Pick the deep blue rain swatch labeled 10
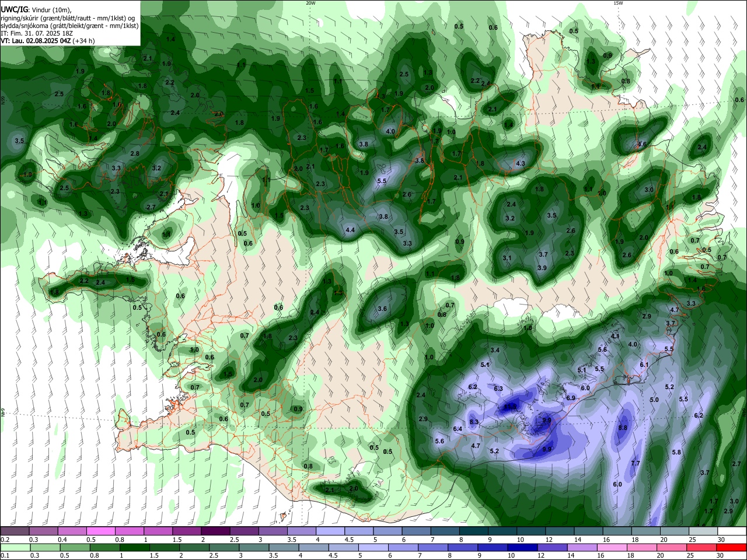The image size is (747, 560). (x=521, y=548)
